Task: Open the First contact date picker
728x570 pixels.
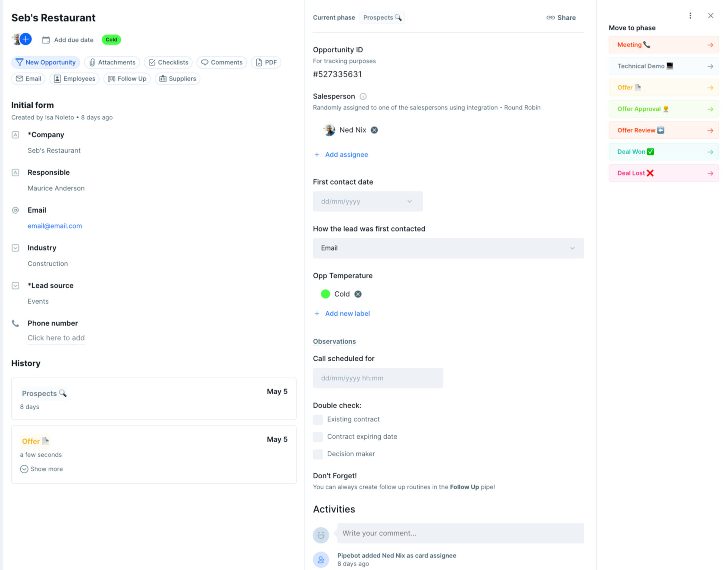Action: pyautogui.click(x=367, y=201)
